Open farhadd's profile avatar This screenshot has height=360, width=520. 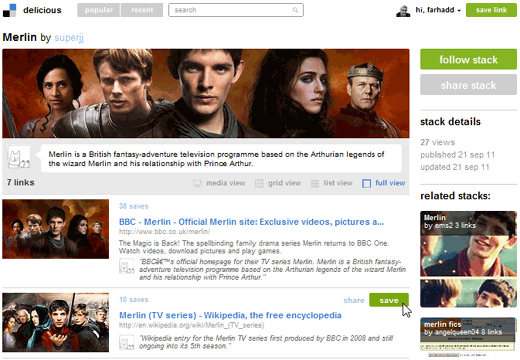click(x=403, y=10)
